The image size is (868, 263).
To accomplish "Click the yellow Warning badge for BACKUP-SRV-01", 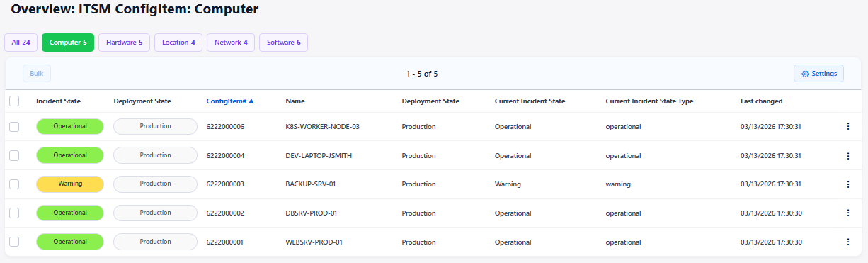I will click(70, 184).
